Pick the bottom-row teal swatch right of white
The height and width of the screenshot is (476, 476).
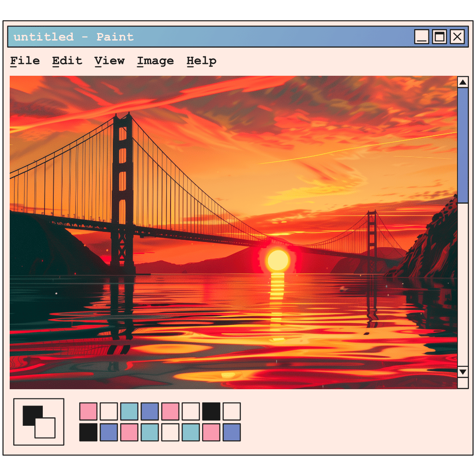(191, 432)
